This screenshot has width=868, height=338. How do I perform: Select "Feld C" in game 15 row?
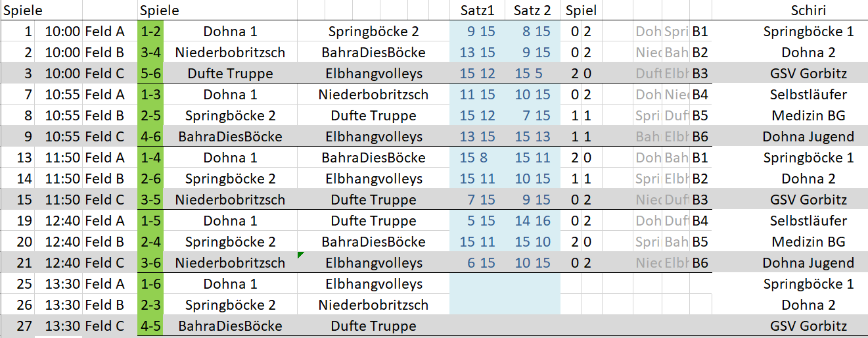pyautogui.click(x=104, y=200)
